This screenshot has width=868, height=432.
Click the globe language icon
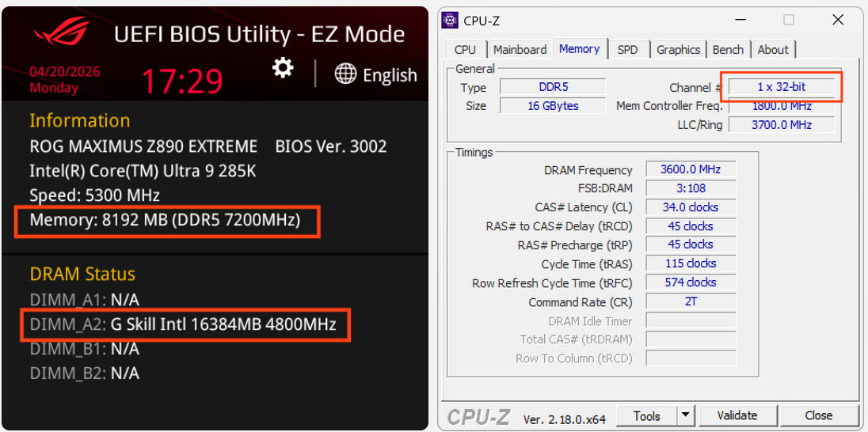pos(345,74)
